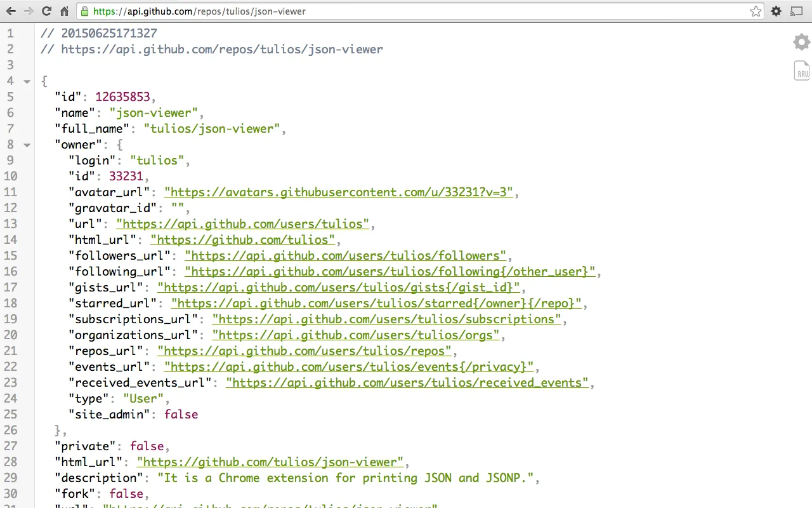Toggle the bookmark star for this page
This screenshot has width=812, height=508.
coord(755,11)
